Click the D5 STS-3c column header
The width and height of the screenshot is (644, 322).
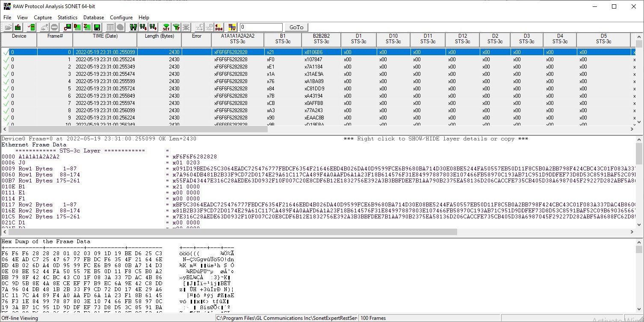[603, 40]
